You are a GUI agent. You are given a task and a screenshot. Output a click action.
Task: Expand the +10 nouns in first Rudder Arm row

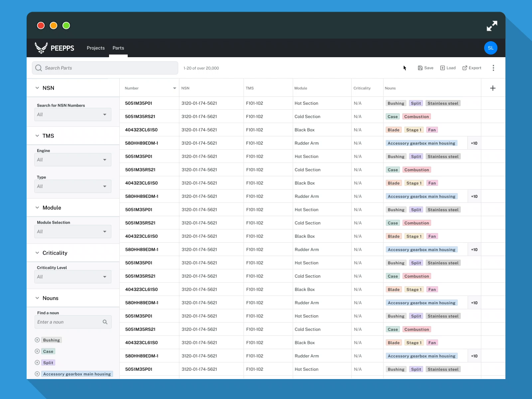click(x=474, y=143)
